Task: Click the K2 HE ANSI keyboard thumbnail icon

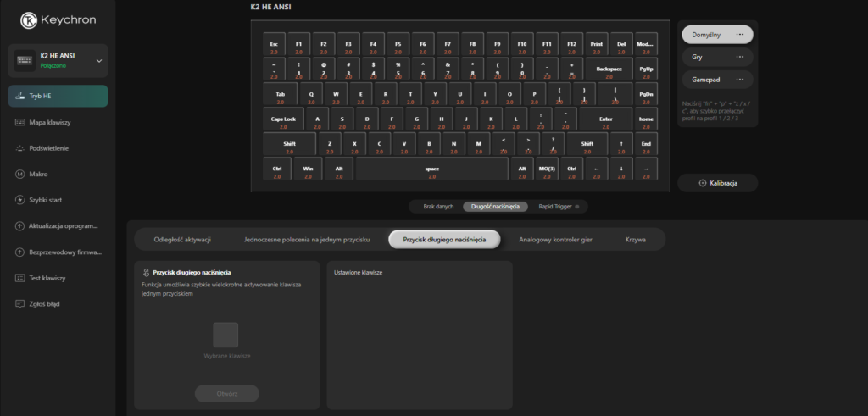Action: click(25, 60)
